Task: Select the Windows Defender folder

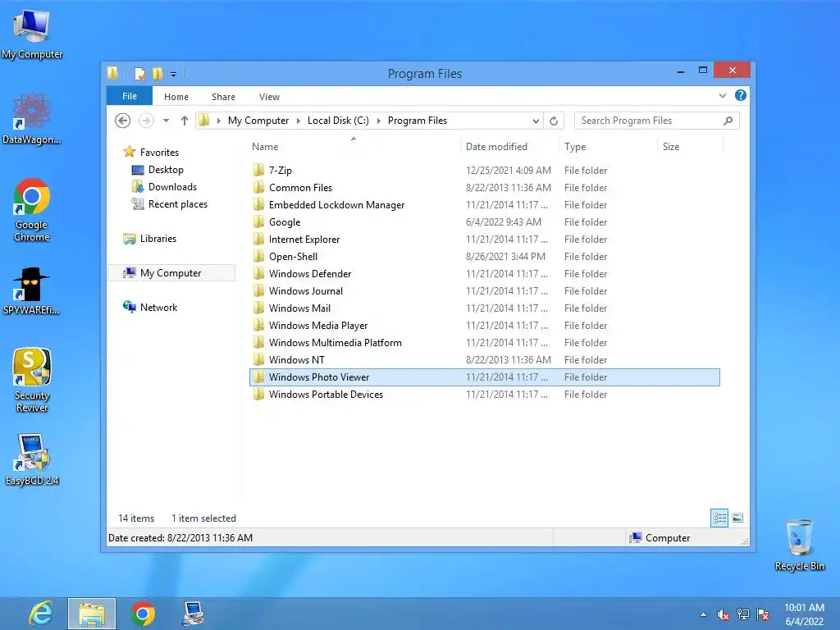Action: [484, 274]
